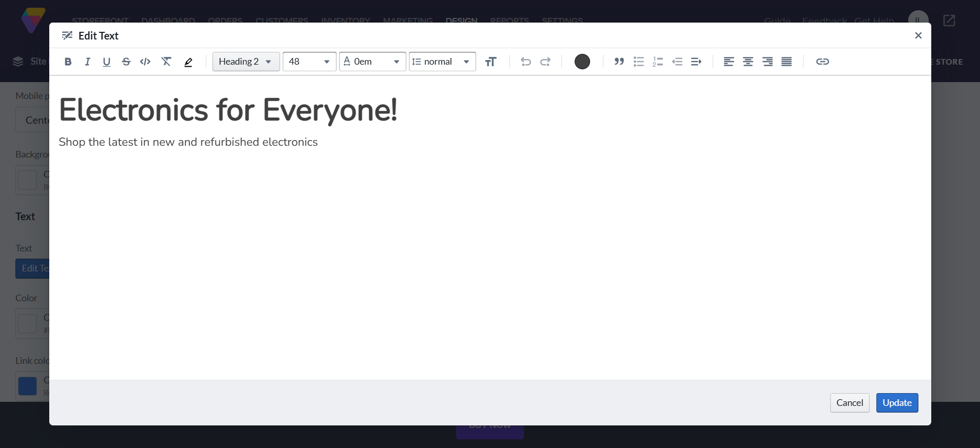Toggle underline formatting
This screenshot has width=980, height=448.
107,62
